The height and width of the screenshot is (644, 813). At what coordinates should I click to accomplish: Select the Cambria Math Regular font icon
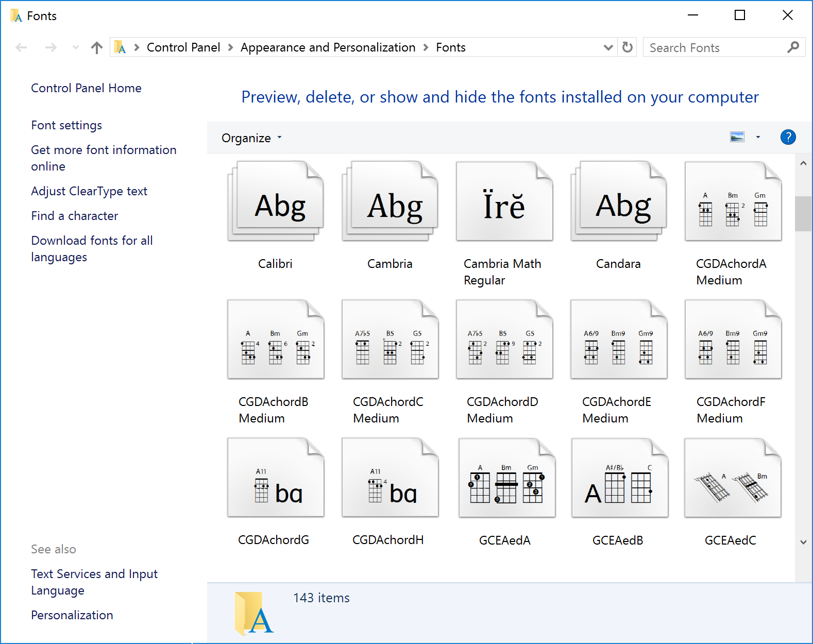pos(504,202)
